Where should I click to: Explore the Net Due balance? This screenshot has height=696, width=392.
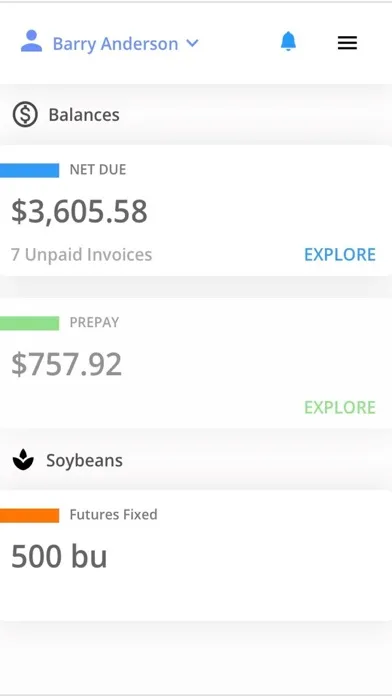tap(340, 254)
